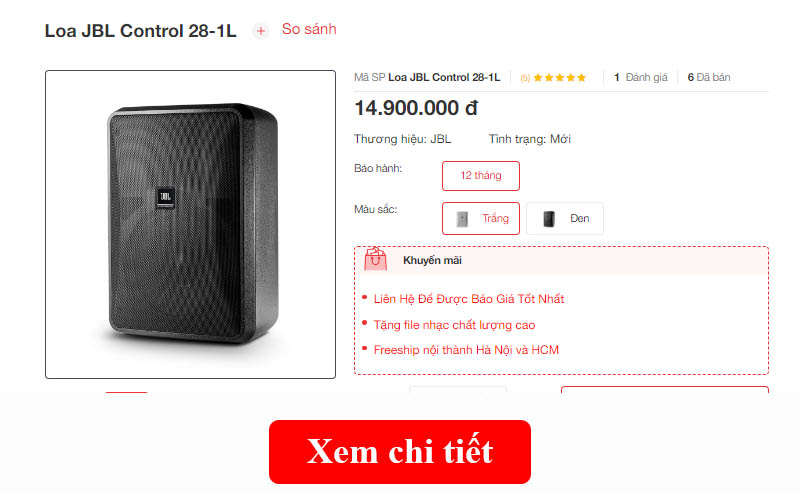Click Tặng file nhạc chất lượng cao
This screenshot has height=494, width=800.
454,325
